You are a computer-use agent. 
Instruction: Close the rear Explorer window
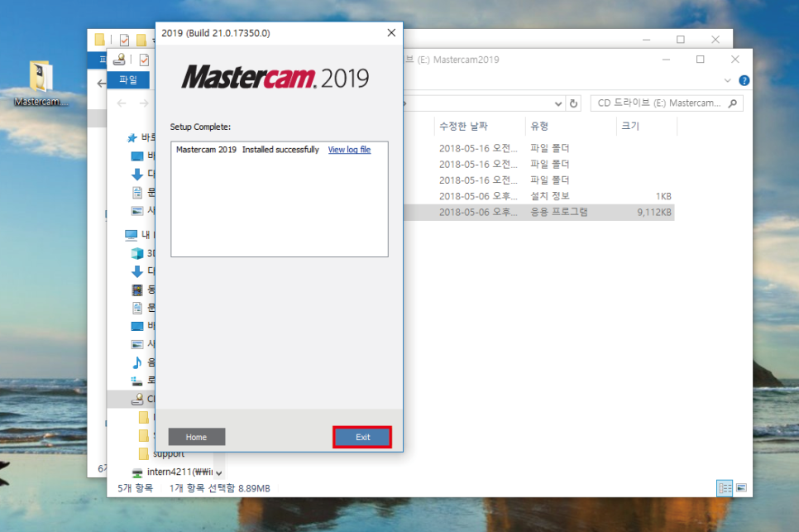(715, 39)
